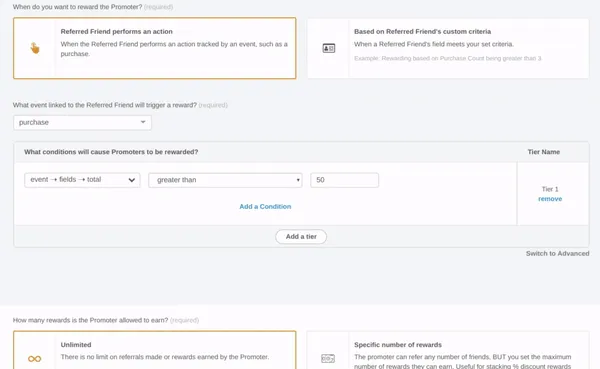This screenshot has height=369, width=600.
Task: Select 'Based on Referred Friend's custom criteria' option
Action: [x=448, y=48]
